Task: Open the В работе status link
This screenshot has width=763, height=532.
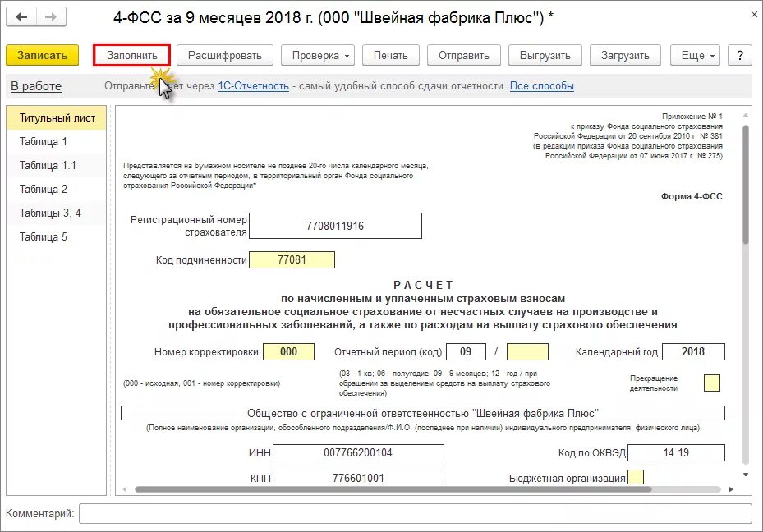Action: click(36, 86)
